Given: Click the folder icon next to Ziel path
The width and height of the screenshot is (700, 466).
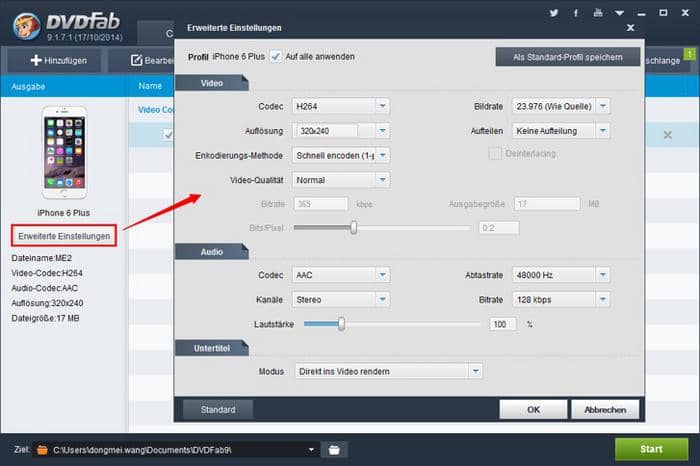Looking at the screenshot, I should point(42,449).
